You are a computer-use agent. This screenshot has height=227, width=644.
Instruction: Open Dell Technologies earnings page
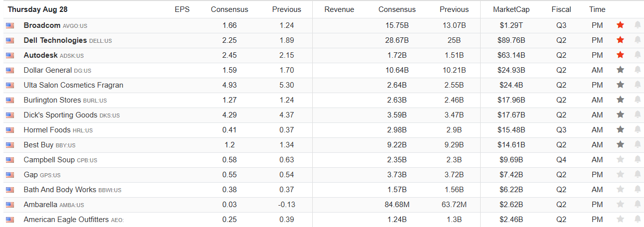pos(55,40)
